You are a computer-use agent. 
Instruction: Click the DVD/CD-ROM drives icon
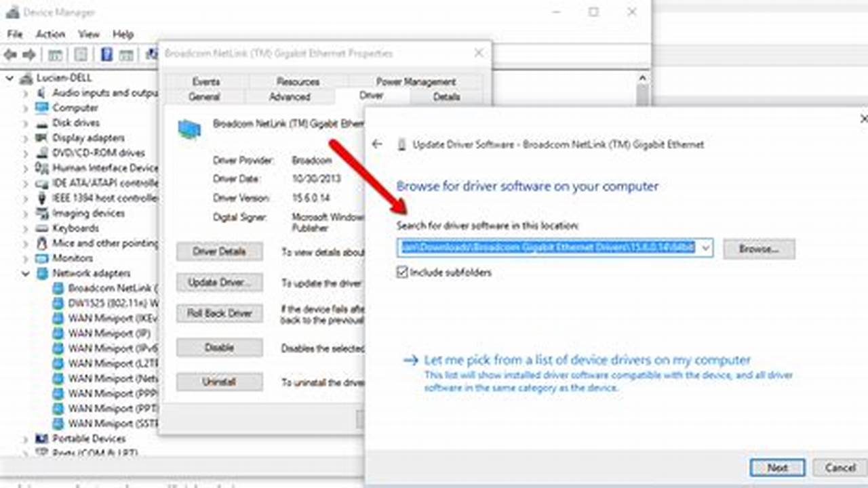pos(41,152)
